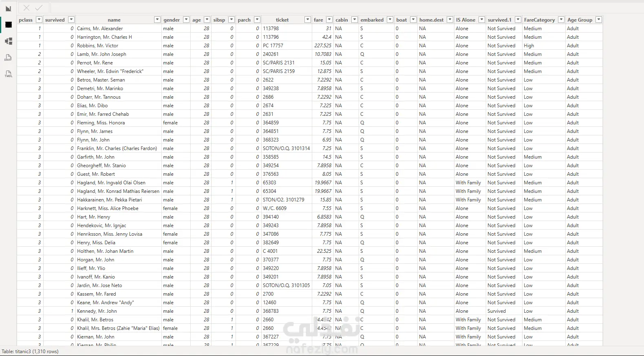The image size is (644, 356).
Task: Cancel formula bar entry with X icon
Action: 26,8
